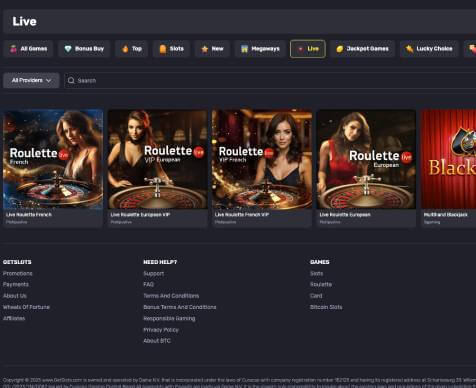This screenshot has height=388, width=476.
Task: Open the Bitcoin Slots link
Action: coord(326,307)
